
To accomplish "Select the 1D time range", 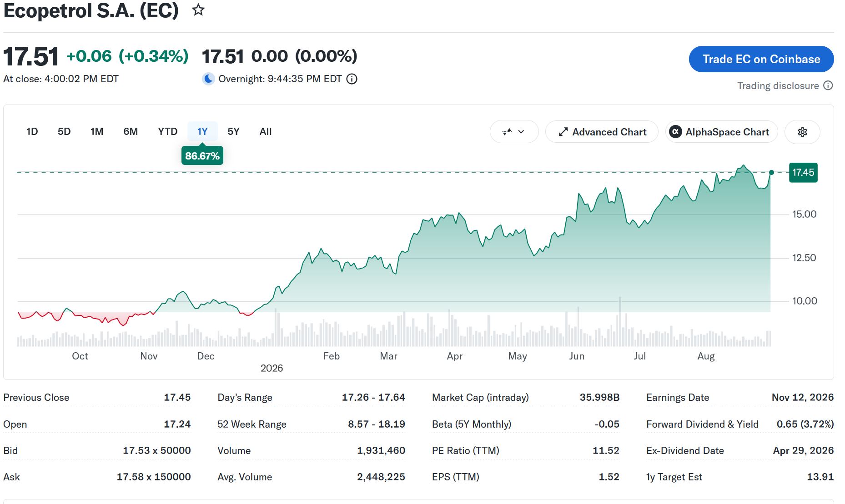I will [32, 131].
